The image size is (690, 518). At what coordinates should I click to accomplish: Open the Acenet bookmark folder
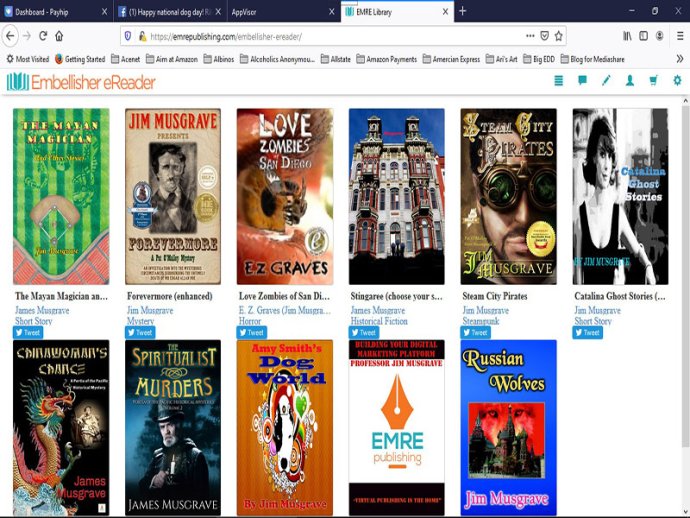[x=125, y=59]
